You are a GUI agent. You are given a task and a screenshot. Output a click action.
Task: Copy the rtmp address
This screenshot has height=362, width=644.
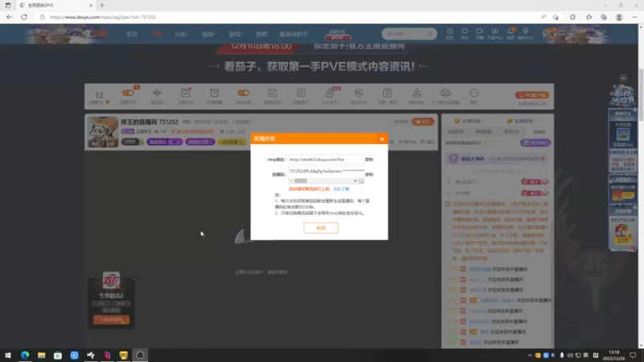[x=369, y=159]
